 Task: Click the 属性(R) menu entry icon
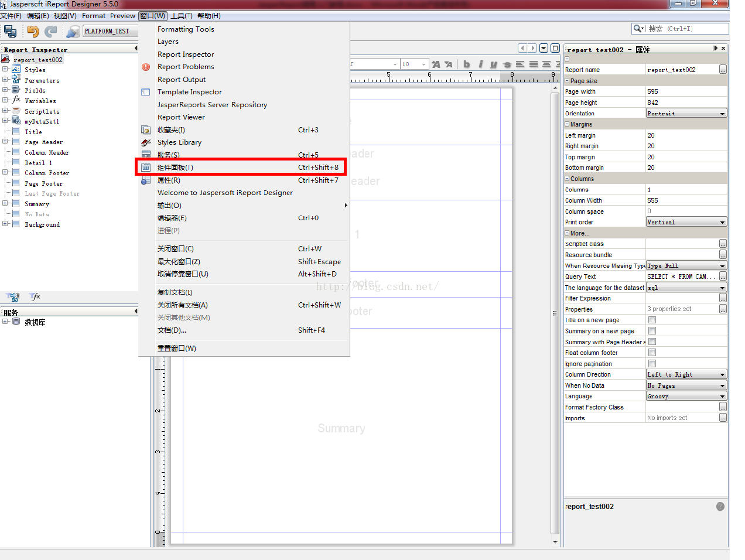[x=146, y=180]
